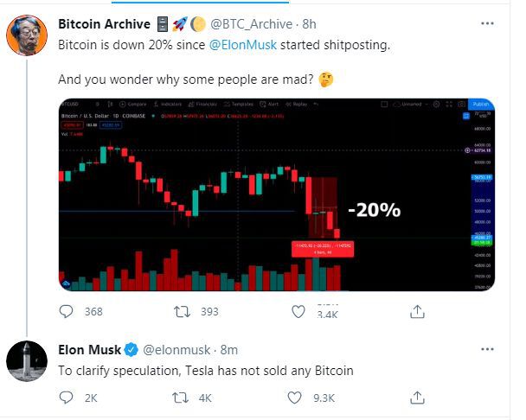The image size is (526, 420).
Task: Open the @elonmusk handle
Action: coord(176,350)
